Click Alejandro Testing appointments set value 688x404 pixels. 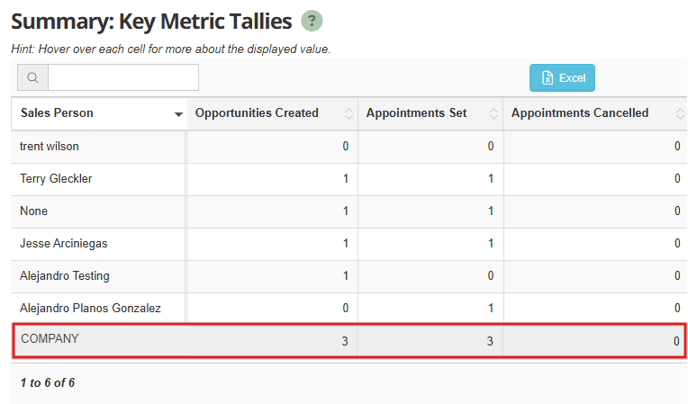tap(491, 276)
